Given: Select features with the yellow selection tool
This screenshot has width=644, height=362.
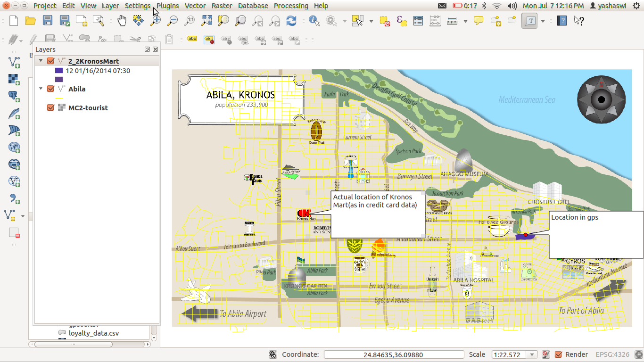Looking at the screenshot, I should 358,21.
